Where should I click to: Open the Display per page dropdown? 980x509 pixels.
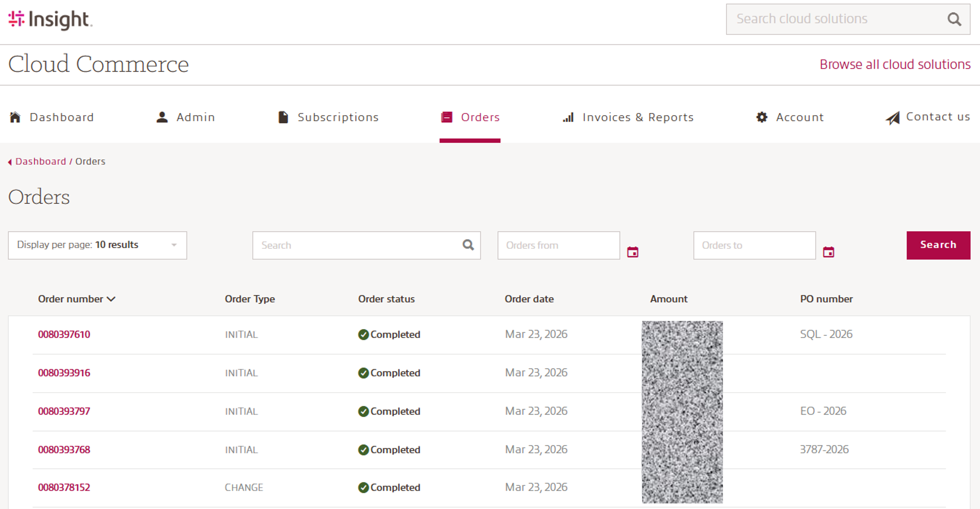point(97,245)
